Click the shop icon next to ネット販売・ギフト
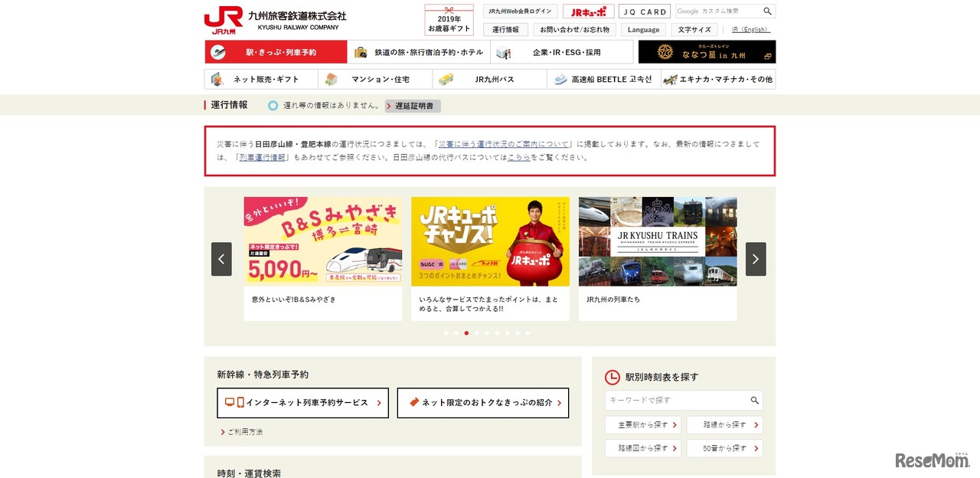 pos(217,79)
